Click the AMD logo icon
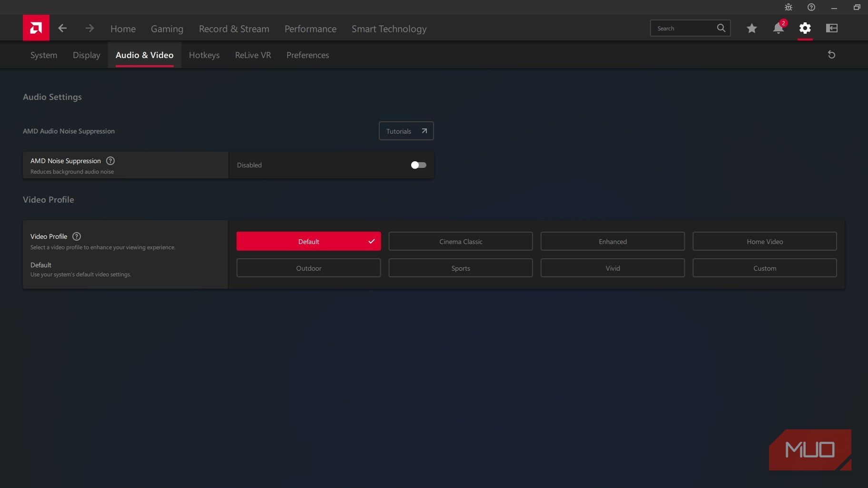The image size is (868, 488). coord(36,28)
